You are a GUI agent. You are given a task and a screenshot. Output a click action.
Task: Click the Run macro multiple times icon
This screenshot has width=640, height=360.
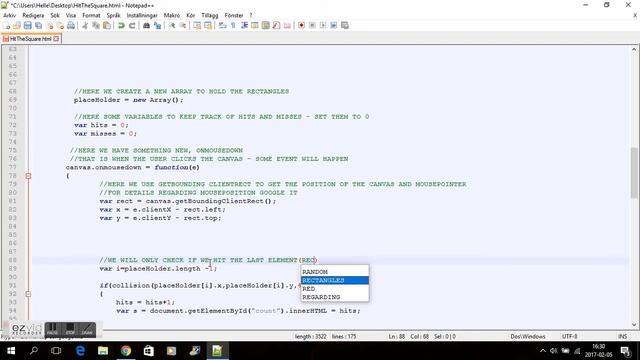click(334, 25)
